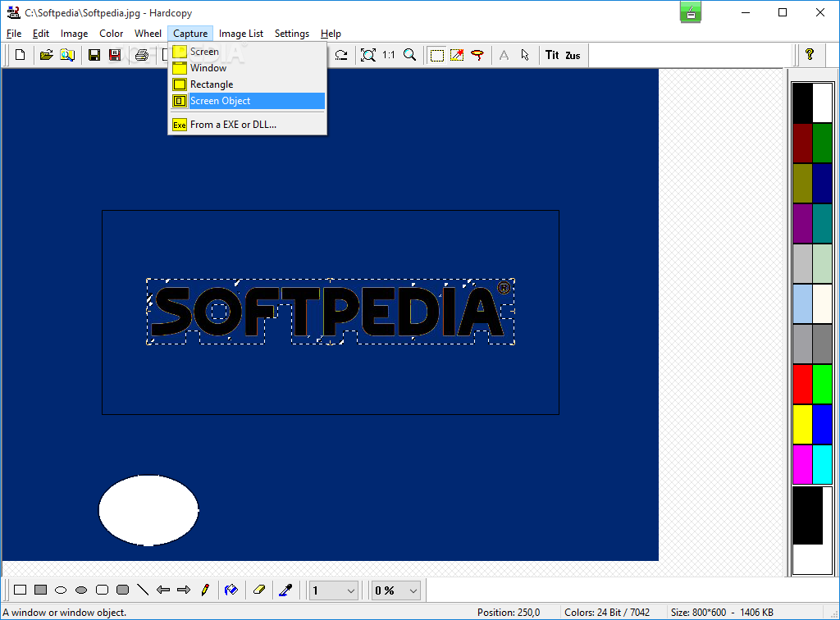This screenshot has height=620, width=840.
Task: Click the Zus toolbar button
Action: pos(573,55)
